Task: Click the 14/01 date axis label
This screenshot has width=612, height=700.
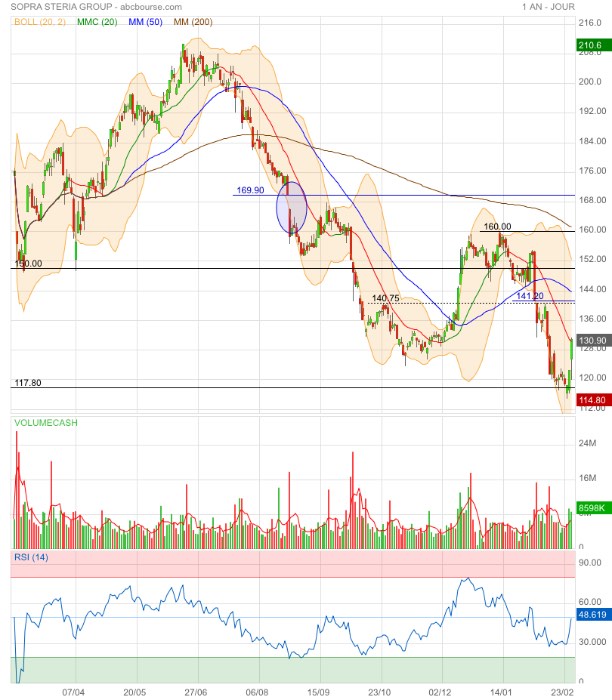Action: click(x=500, y=692)
